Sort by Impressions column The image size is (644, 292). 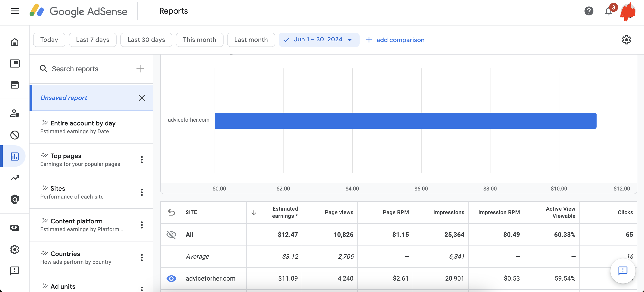pyautogui.click(x=449, y=212)
